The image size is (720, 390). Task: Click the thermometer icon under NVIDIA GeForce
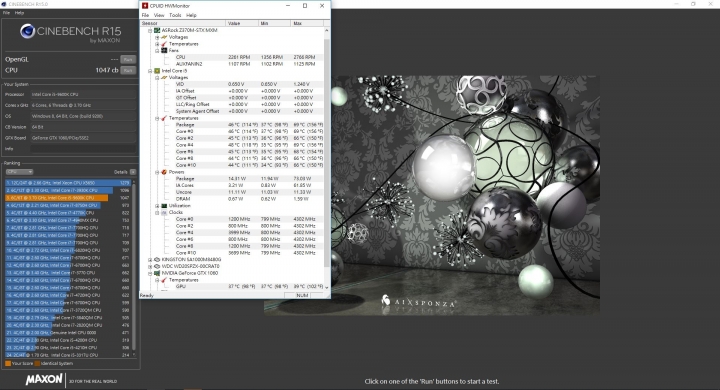164,280
